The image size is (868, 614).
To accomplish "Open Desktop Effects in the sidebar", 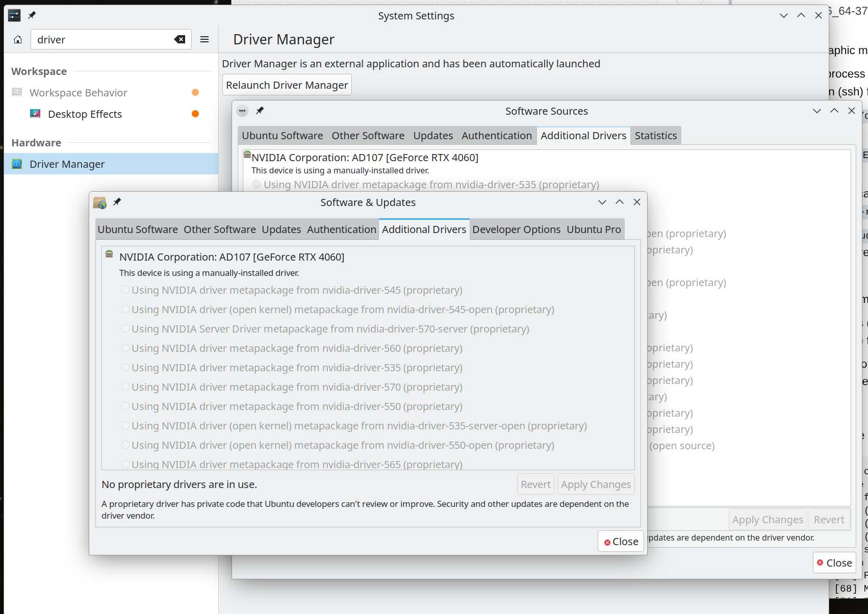I will pos(85,114).
